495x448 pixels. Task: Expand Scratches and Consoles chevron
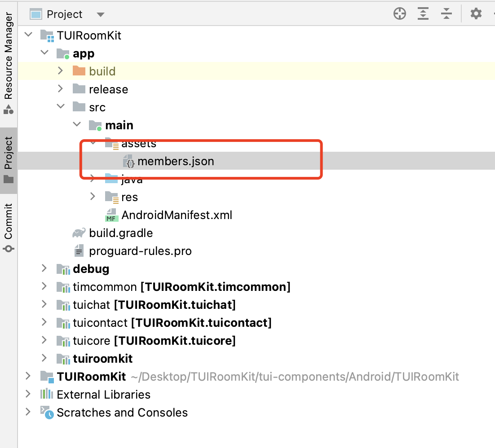coord(28,412)
